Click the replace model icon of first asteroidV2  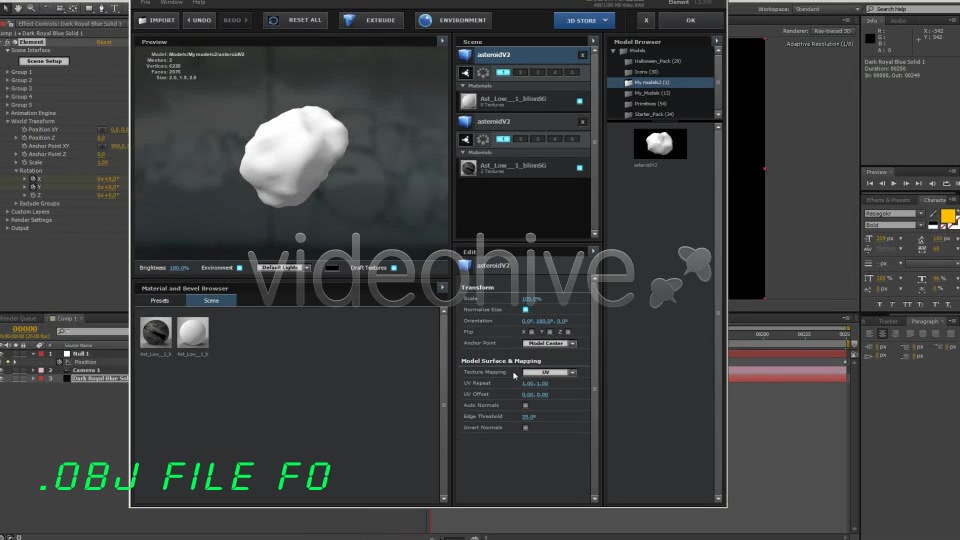click(x=466, y=72)
